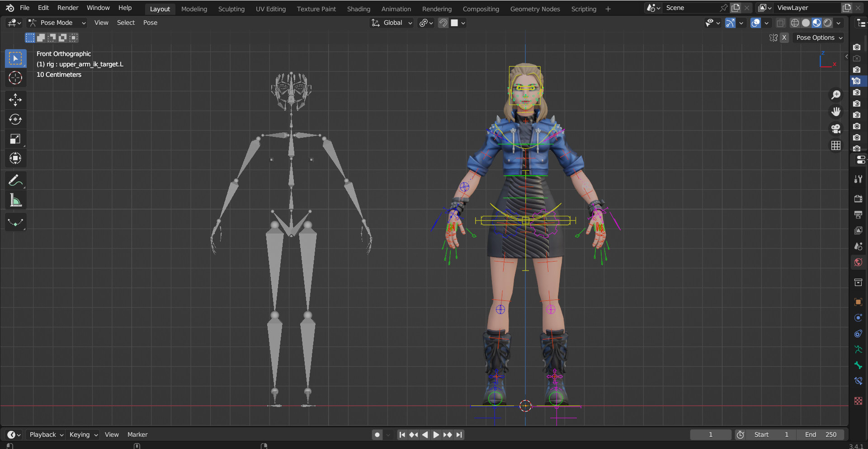Open the Bone Constraints properties tab
The width and height of the screenshot is (868, 449).
[858, 381]
